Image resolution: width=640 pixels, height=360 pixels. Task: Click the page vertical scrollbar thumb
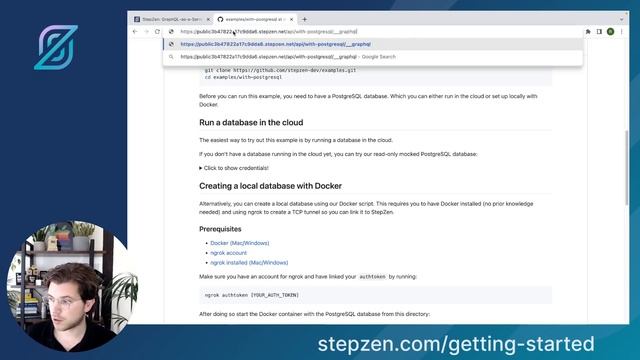click(627, 167)
